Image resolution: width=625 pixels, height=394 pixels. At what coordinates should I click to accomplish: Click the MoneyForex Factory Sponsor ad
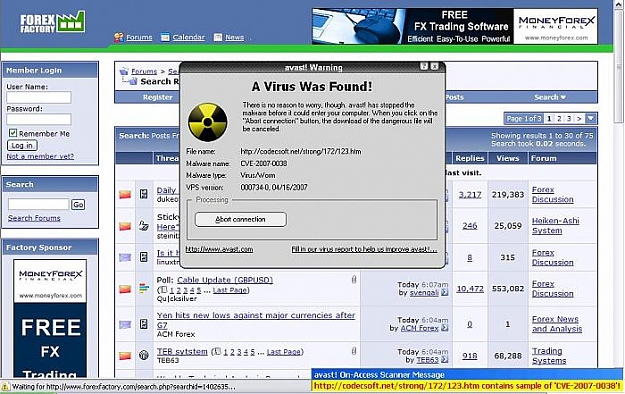point(50,318)
